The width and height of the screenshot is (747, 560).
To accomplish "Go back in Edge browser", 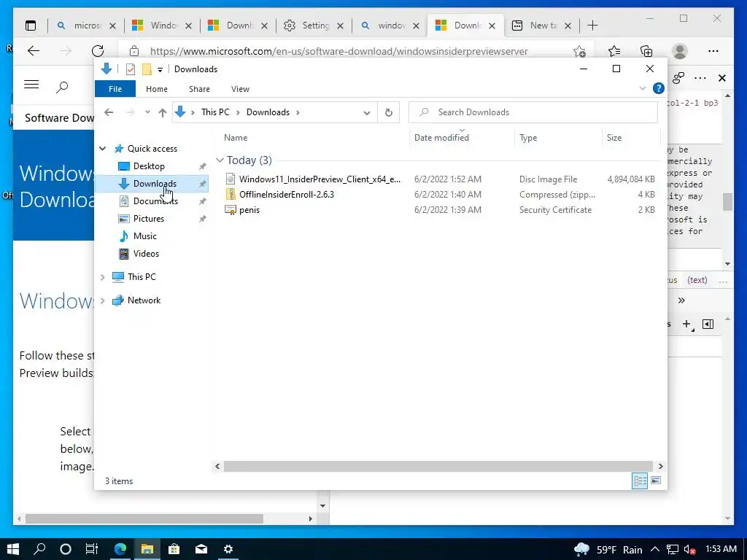I will tap(34, 51).
